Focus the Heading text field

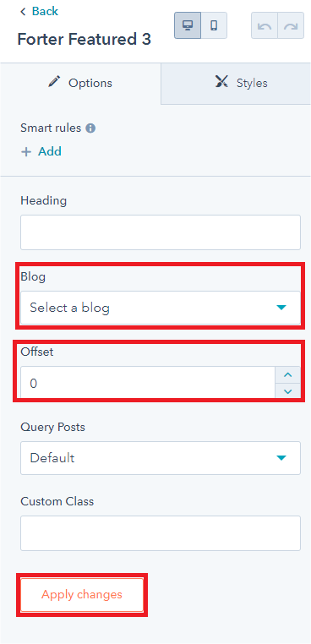click(161, 232)
